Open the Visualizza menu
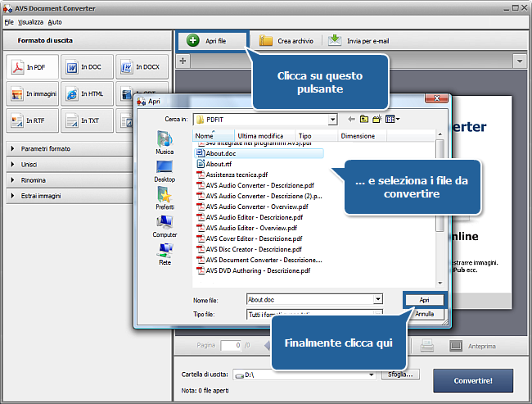532x404 pixels. click(x=30, y=22)
